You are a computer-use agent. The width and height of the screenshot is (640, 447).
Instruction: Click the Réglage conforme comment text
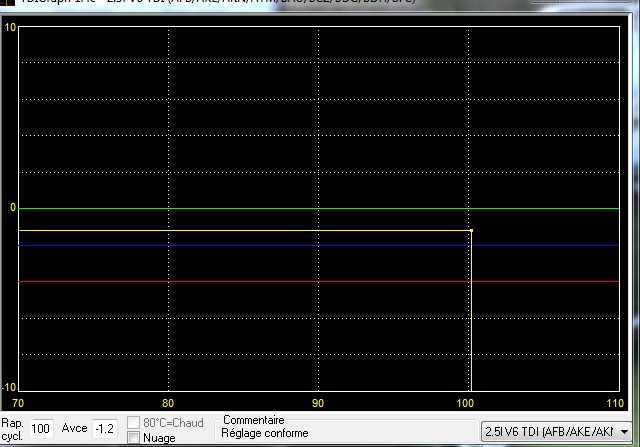pos(265,434)
